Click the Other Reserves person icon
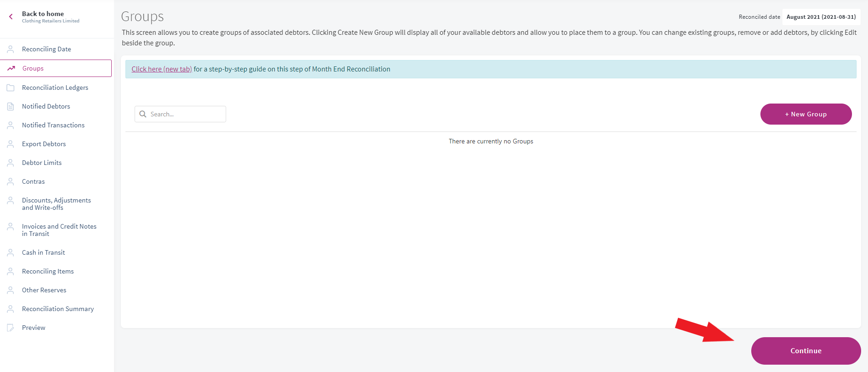 11,290
